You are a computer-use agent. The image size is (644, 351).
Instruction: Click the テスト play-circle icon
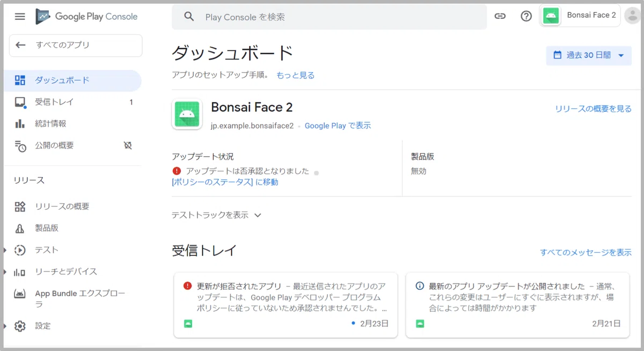20,250
